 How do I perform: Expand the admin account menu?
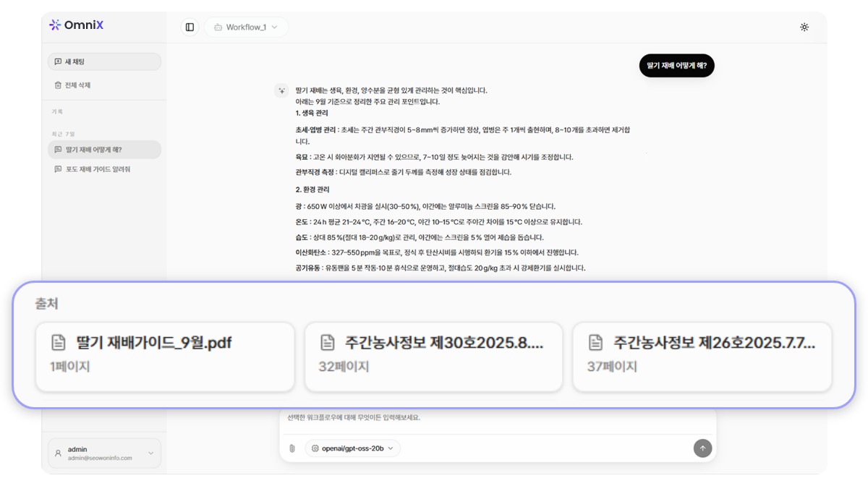click(x=104, y=453)
